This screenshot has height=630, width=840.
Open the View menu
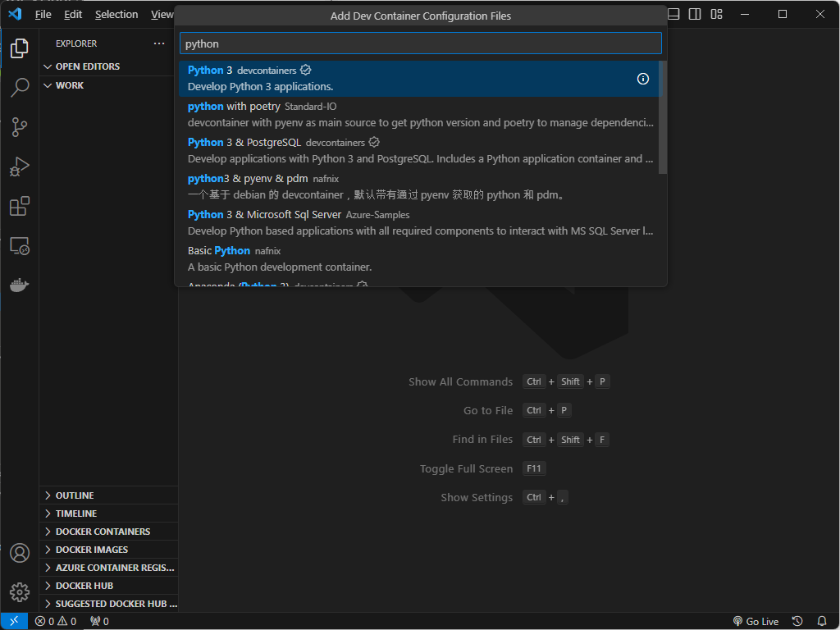pyautogui.click(x=161, y=15)
